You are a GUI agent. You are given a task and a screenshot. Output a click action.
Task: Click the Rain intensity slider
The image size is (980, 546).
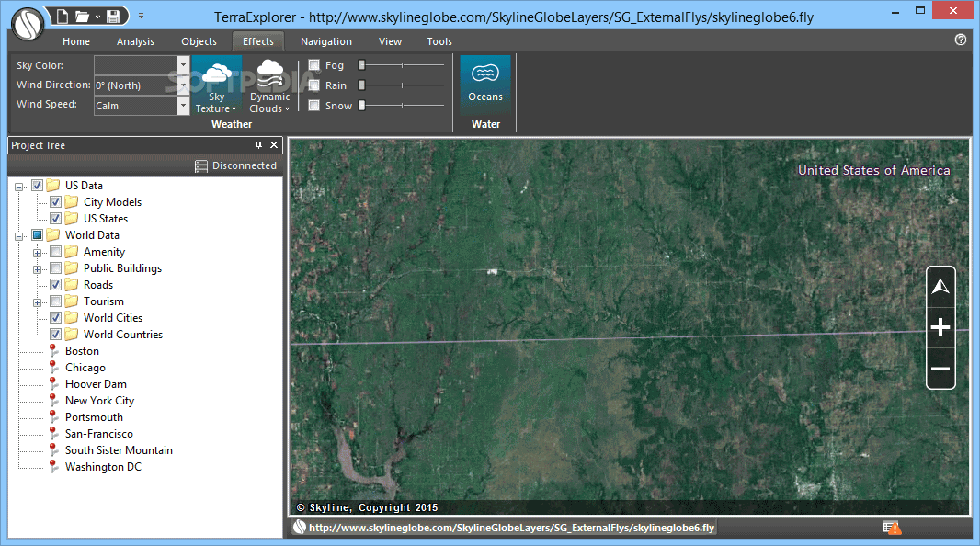pos(401,85)
